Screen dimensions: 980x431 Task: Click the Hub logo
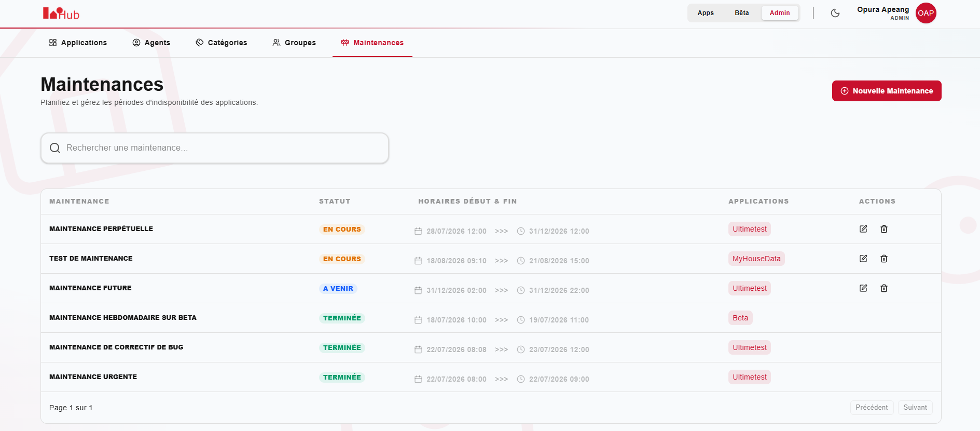pyautogui.click(x=61, y=14)
